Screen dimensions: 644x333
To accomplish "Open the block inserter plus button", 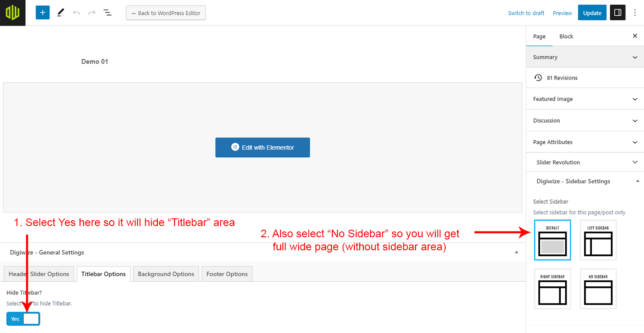I will coord(43,13).
